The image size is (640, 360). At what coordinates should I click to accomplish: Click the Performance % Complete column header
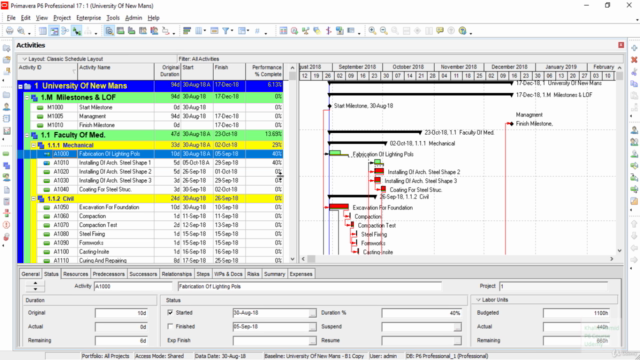point(264,71)
